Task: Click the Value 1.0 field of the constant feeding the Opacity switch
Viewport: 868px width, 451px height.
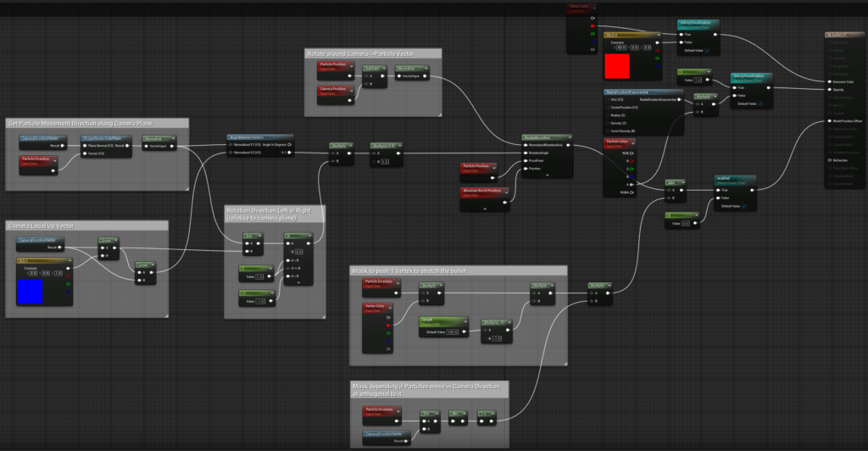Action: point(698,81)
